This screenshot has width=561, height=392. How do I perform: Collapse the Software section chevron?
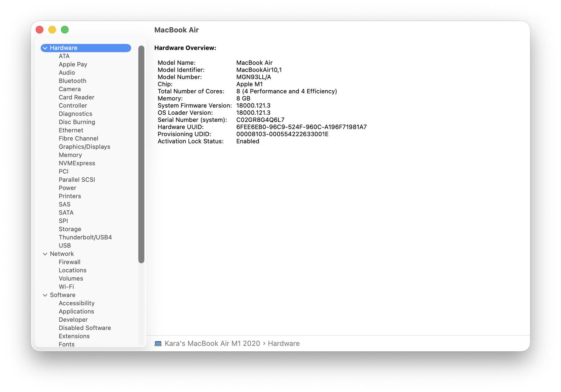click(45, 295)
